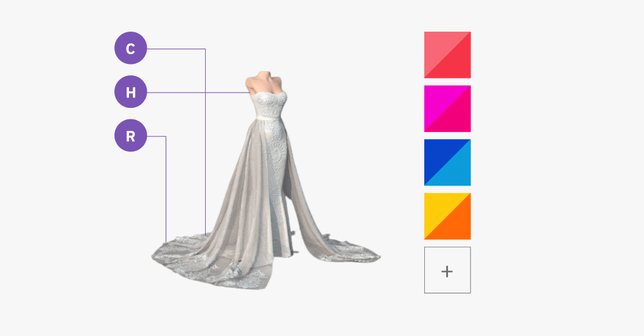
Task: Click the orange triangle of yellow swatch
Action: coord(458,228)
